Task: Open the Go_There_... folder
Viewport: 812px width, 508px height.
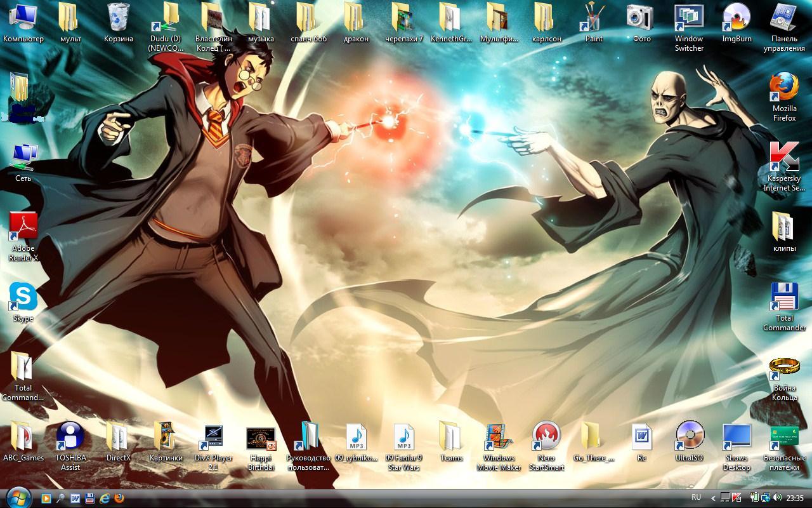Action: pyautogui.click(x=594, y=441)
